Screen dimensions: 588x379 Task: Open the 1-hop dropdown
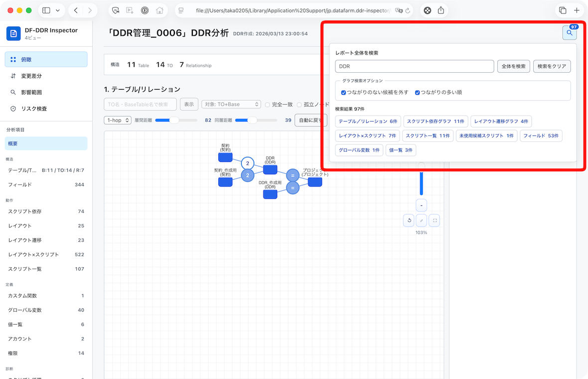118,121
